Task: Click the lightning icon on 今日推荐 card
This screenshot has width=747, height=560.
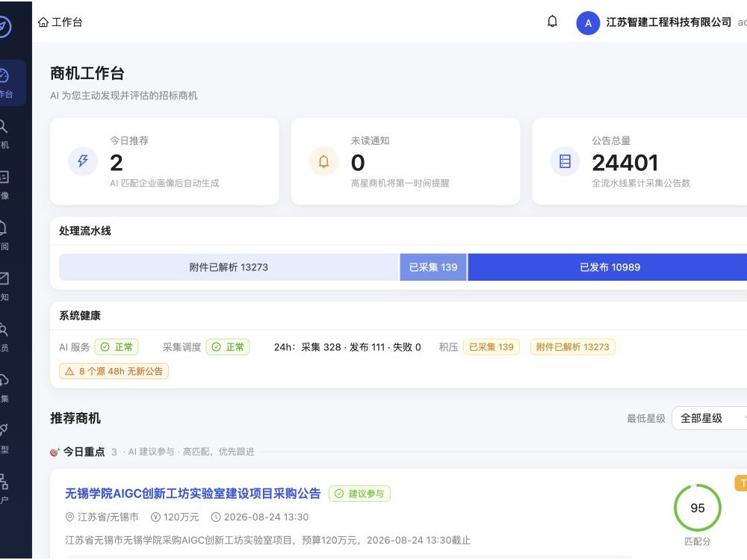Action: 83,161
